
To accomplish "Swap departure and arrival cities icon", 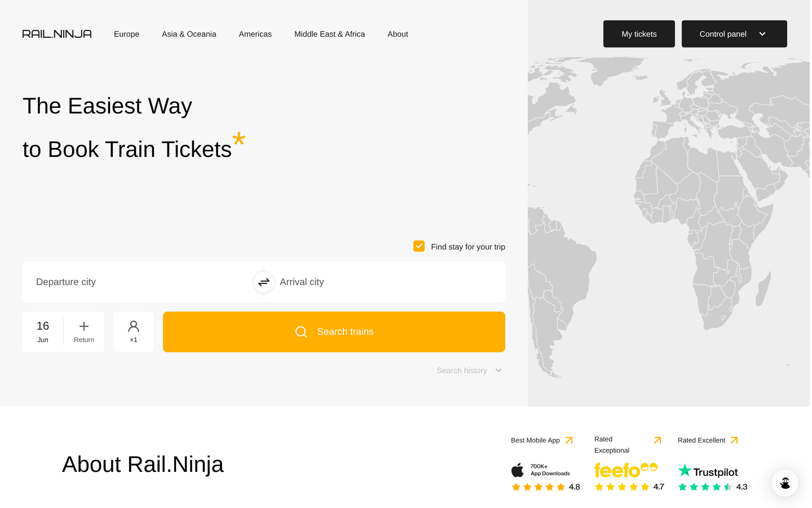I will tap(264, 282).
